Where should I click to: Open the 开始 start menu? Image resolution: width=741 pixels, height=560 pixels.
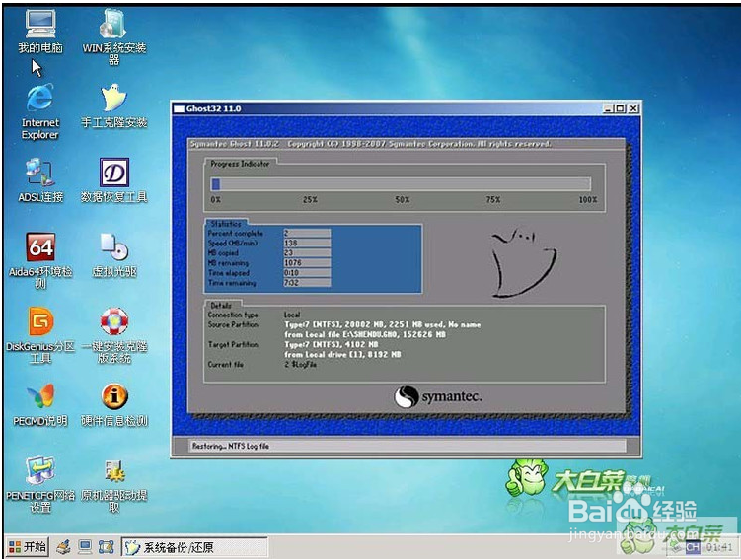tap(28, 547)
